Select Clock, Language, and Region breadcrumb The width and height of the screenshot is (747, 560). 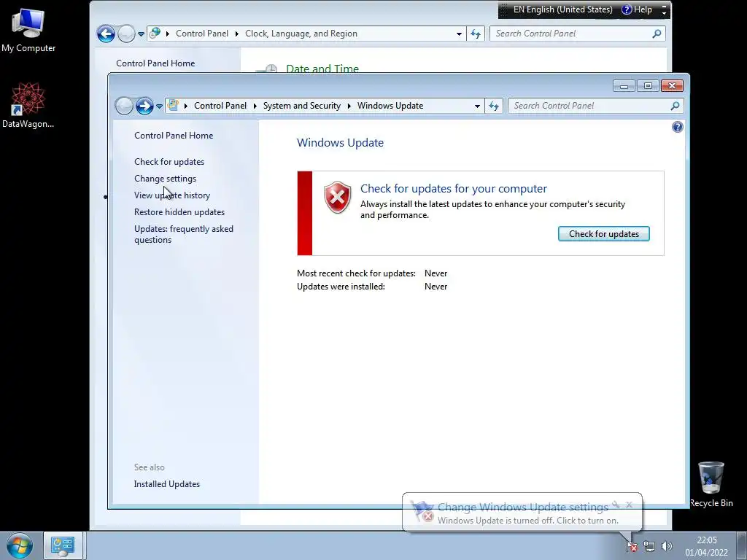301,34
